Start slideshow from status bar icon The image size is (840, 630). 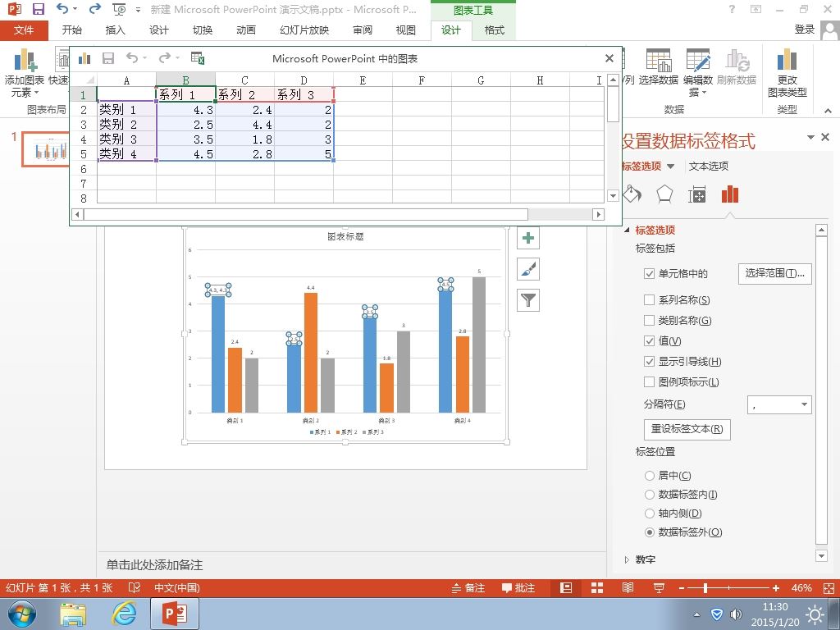click(x=659, y=587)
